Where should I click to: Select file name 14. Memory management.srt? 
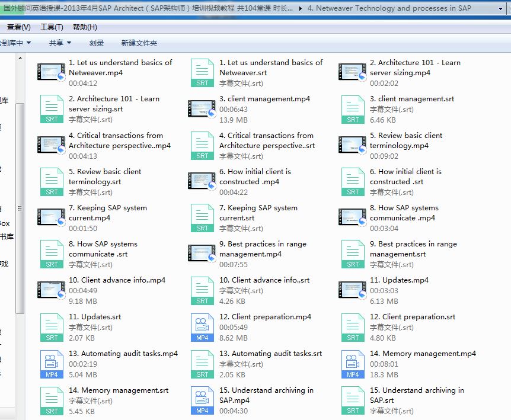coord(119,390)
